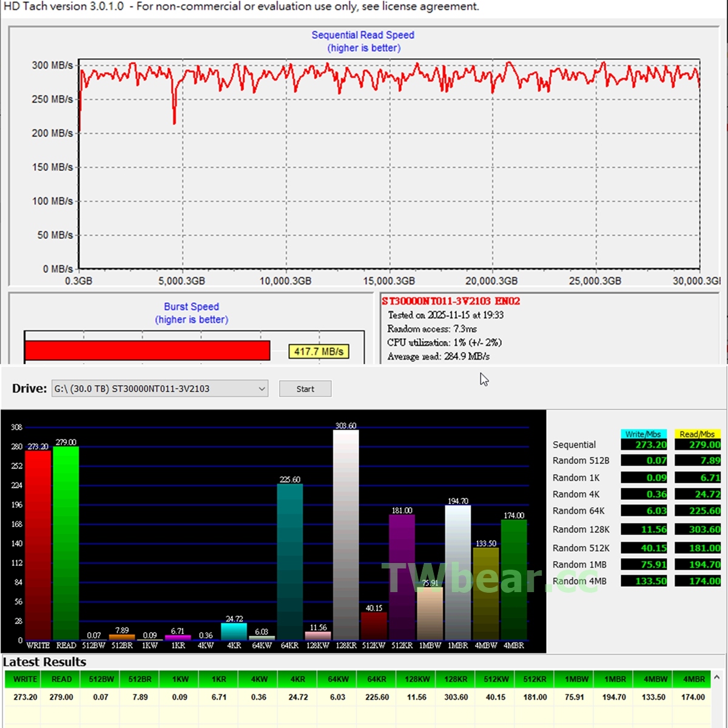Click the 512BW column header in Latest Results
This screenshot has height=728, width=728.
click(101, 679)
